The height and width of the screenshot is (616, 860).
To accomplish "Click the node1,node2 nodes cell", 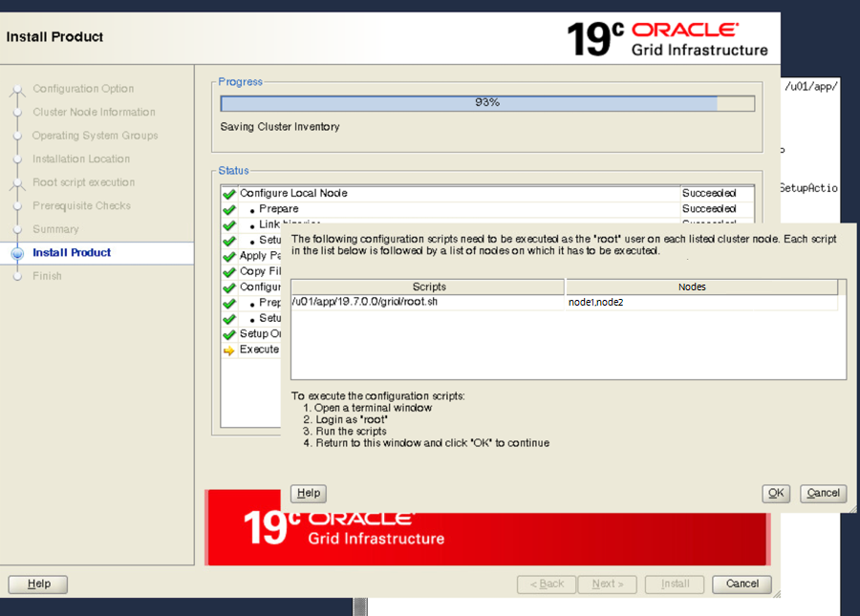I will [x=701, y=302].
